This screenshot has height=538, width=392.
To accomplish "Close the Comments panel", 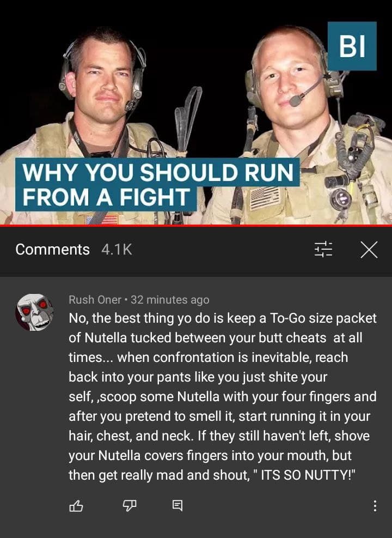I will point(369,250).
